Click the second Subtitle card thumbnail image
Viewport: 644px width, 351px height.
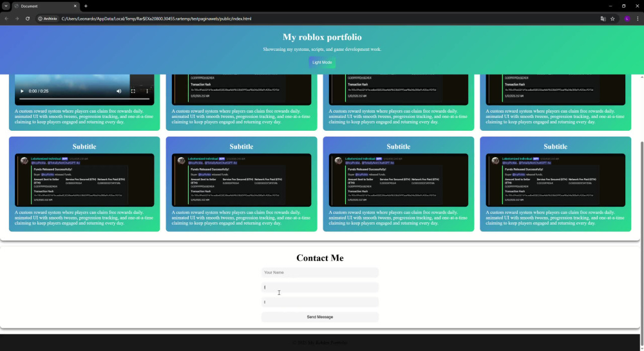241,180
